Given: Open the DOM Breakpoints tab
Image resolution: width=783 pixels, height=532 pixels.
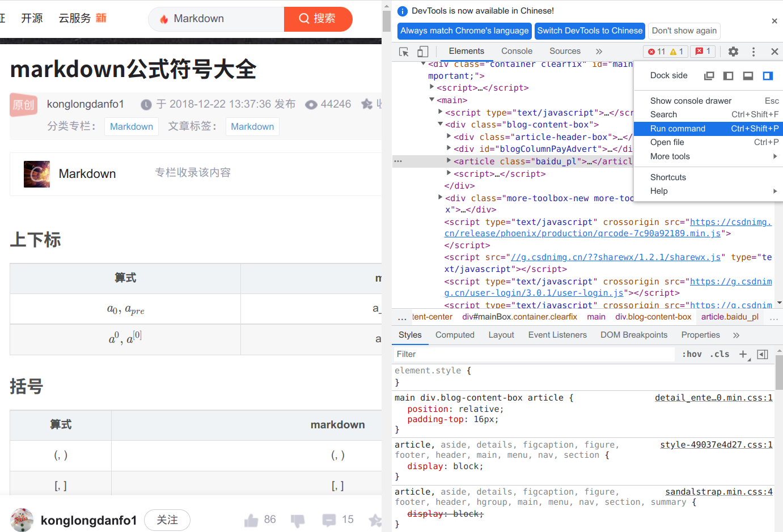Looking at the screenshot, I should tap(634, 335).
